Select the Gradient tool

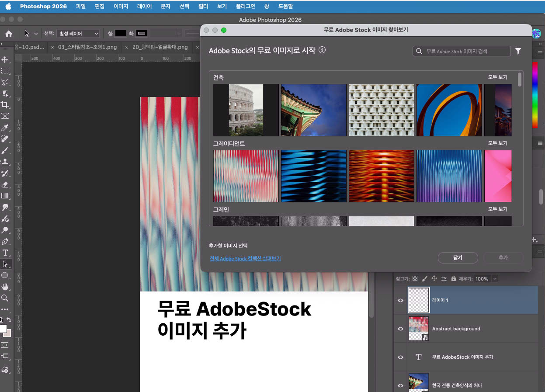(x=5, y=196)
